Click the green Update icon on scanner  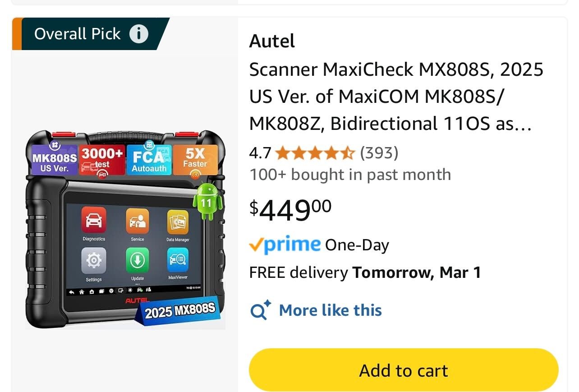[x=138, y=260]
